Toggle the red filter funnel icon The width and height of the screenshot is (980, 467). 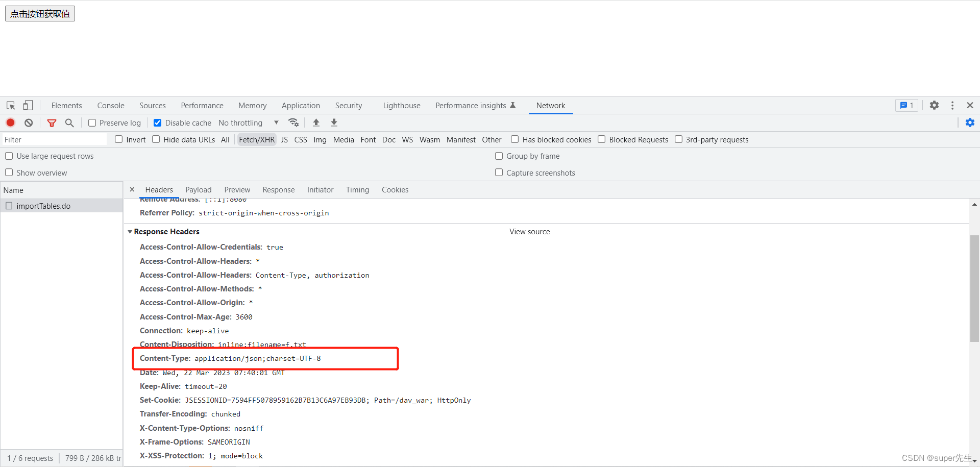52,122
